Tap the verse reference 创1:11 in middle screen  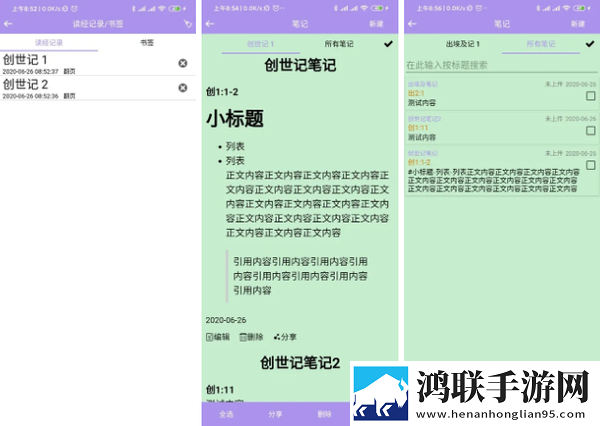tap(220, 390)
